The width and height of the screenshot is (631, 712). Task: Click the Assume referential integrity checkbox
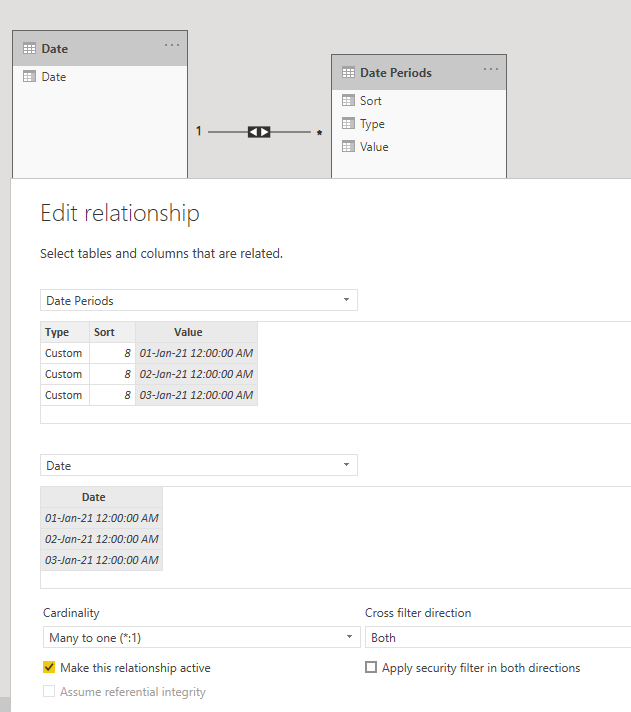coord(49,691)
